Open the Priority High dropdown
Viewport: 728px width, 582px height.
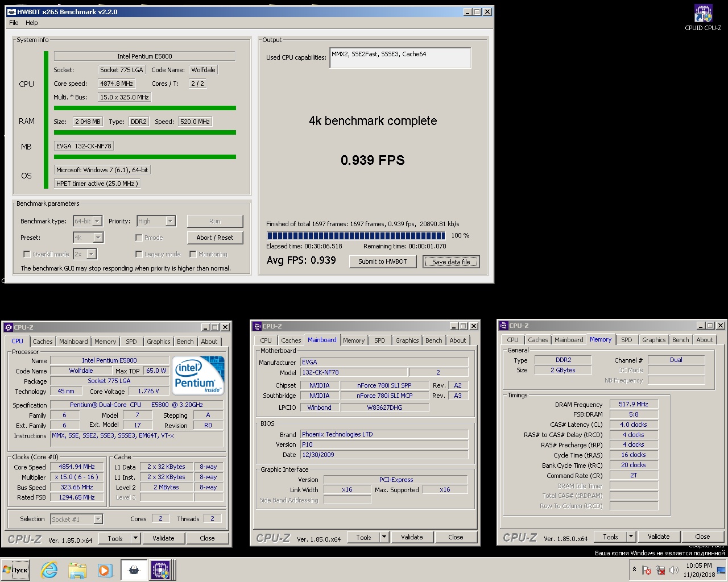tap(171, 221)
